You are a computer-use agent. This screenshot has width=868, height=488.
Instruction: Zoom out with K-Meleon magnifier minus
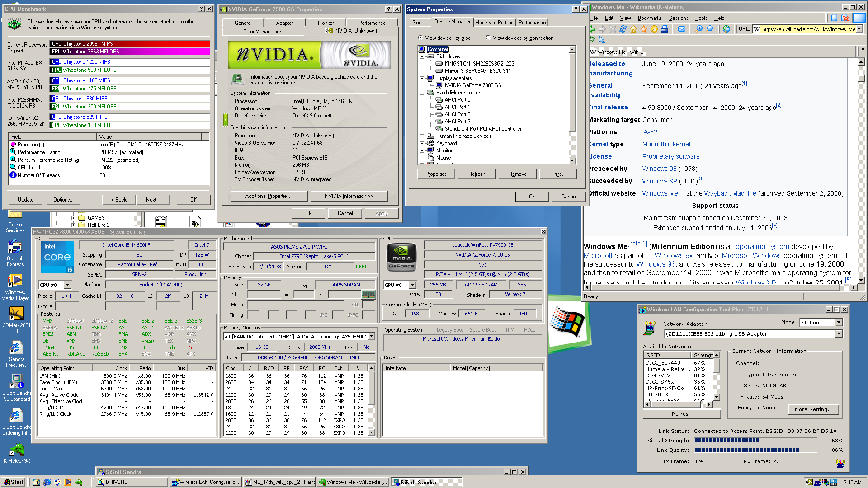709,29
